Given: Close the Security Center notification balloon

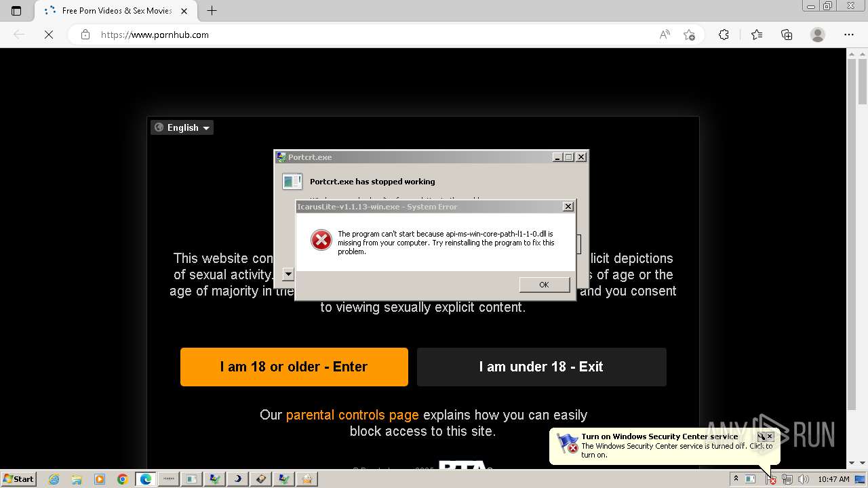Looking at the screenshot, I should click(770, 436).
